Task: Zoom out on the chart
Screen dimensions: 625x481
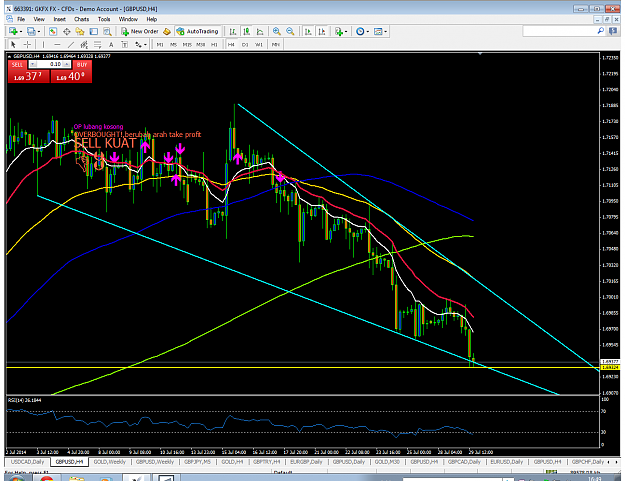Action: tap(290, 31)
